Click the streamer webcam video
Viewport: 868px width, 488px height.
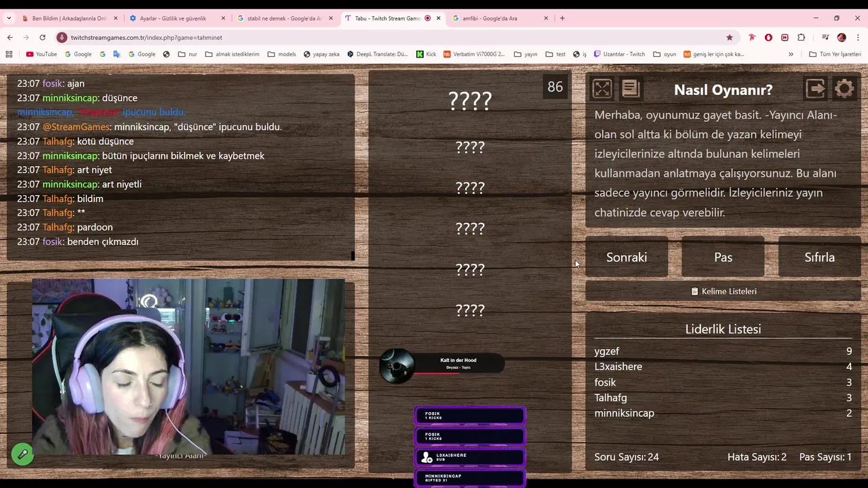(189, 367)
